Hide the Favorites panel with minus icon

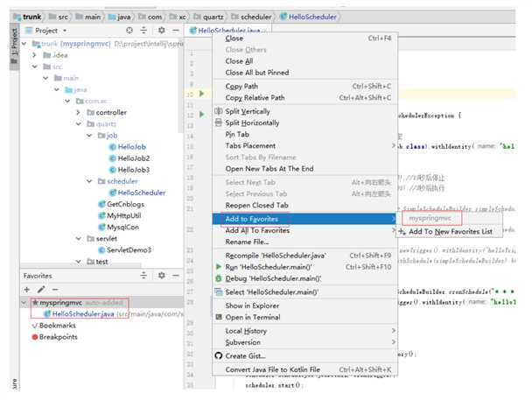[x=175, y=276]
